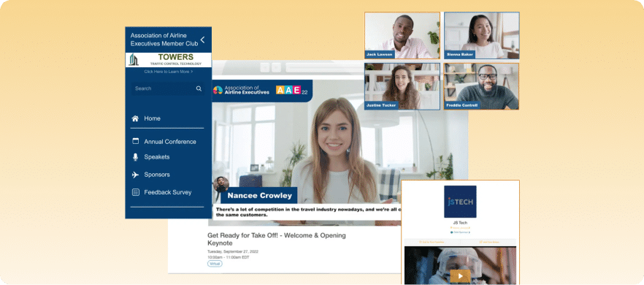This screenshot has width=644, height=285.
Task: Follow the Click Here to Learn More link
Action: [x=169, y=72]
